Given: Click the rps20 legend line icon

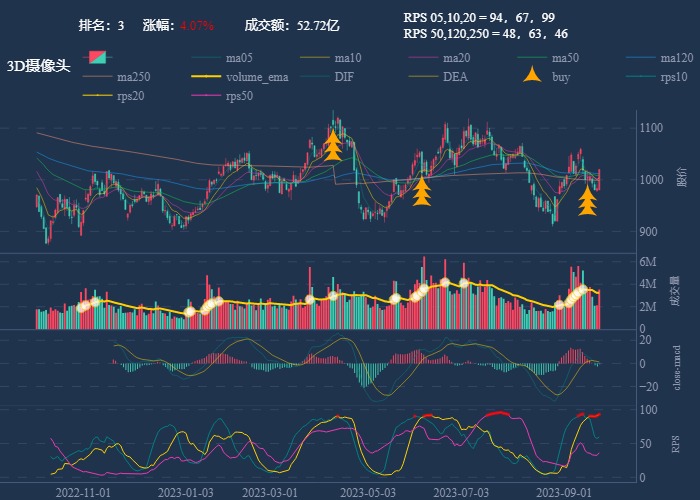Looking at the screenshot, I should coord(98,96).
